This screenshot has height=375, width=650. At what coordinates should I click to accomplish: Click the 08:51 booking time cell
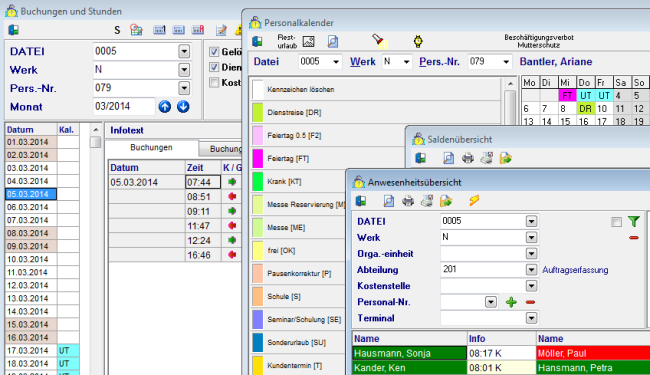pos(203,197)
